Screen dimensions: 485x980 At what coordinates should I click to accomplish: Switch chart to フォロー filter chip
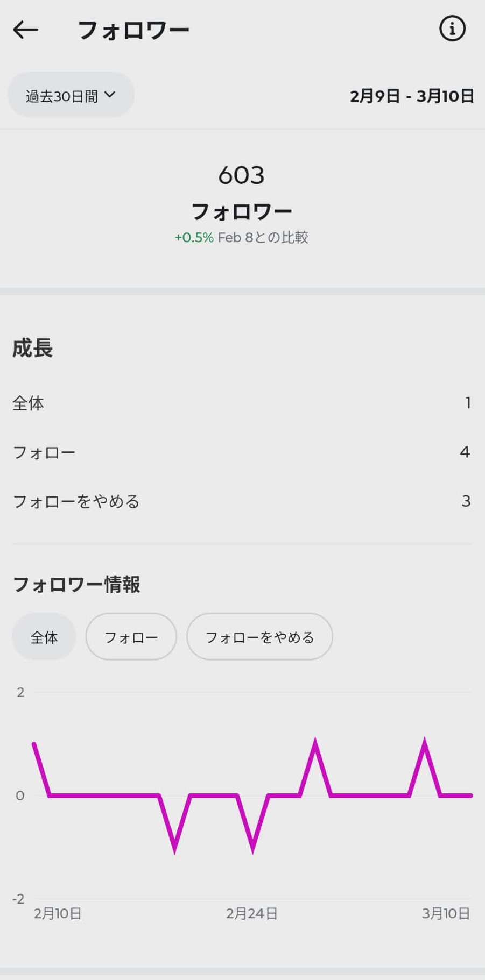point(131,637)
